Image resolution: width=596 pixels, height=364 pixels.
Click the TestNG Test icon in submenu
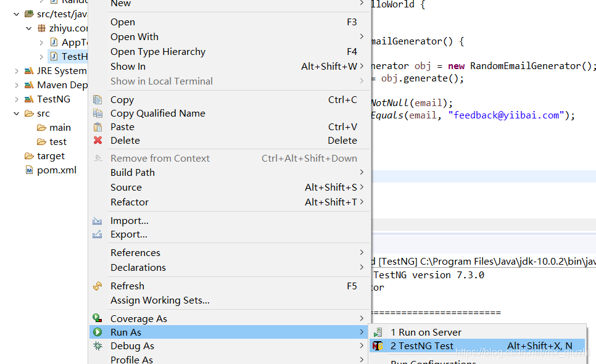click(378, 346)
